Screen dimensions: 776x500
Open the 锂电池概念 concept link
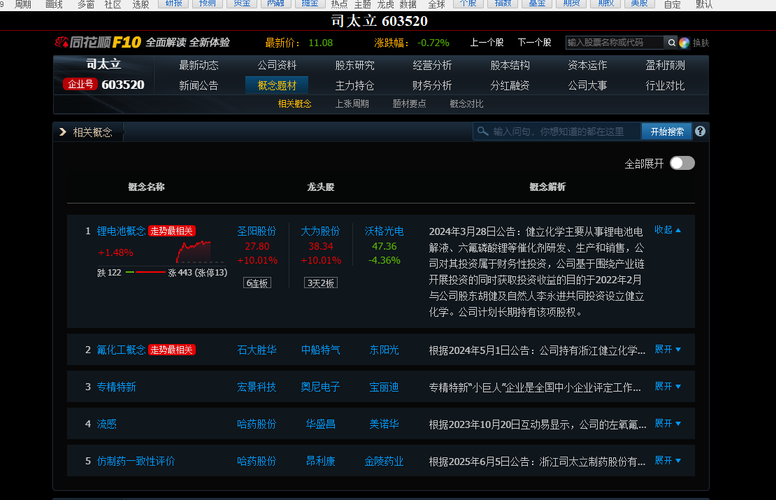point(121,231)
